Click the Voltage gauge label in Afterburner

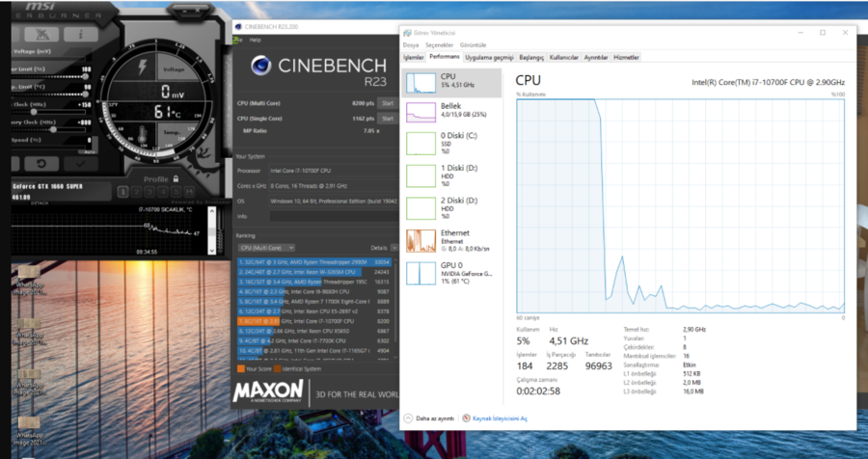[174, 69]
